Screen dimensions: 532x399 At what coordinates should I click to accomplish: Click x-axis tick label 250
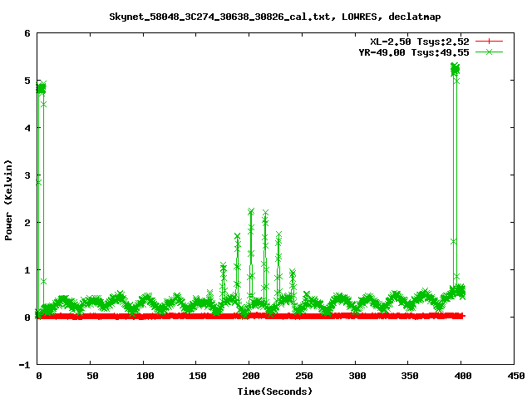point(304,376)
